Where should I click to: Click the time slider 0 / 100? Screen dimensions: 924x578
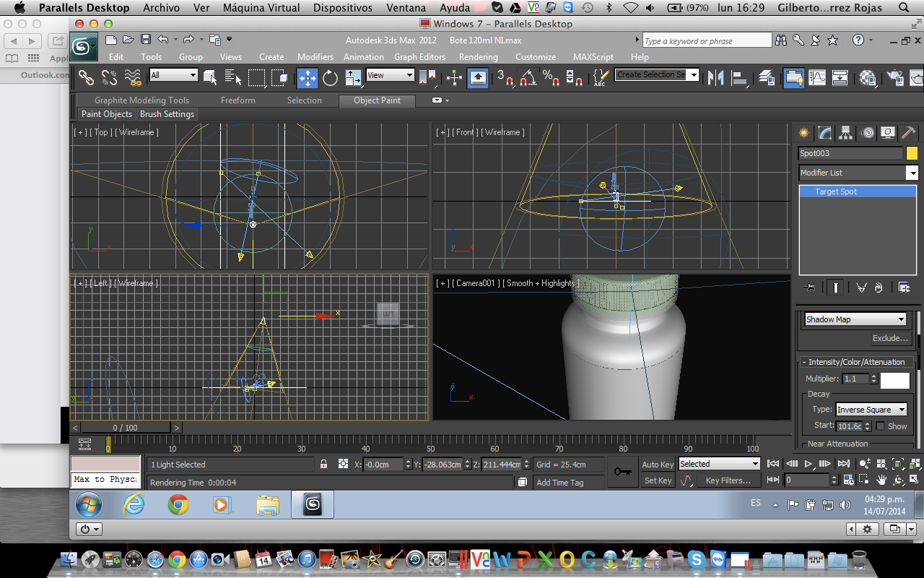pos(126,428)
